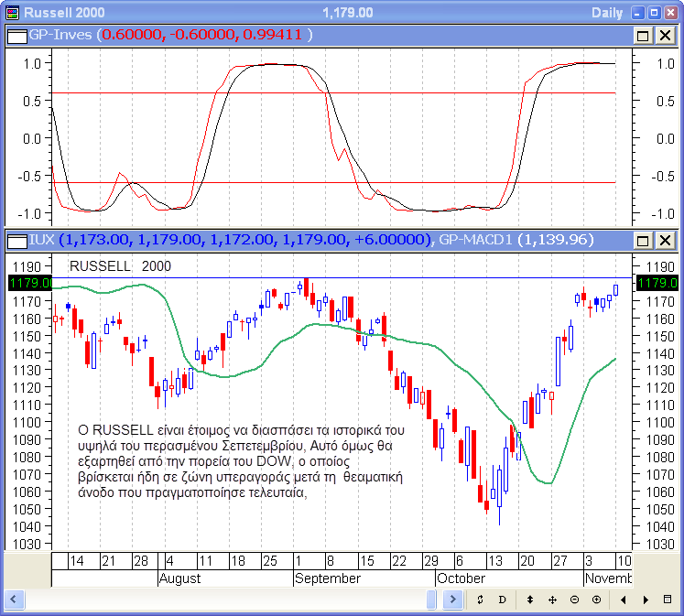Screen dimensions: 684x616
Task: Close the IUX price chart pane
Action: coord(664,240)
